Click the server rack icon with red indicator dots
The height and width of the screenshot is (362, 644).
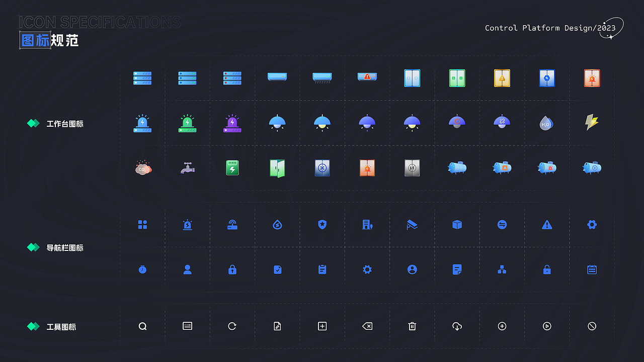(232, 78)
